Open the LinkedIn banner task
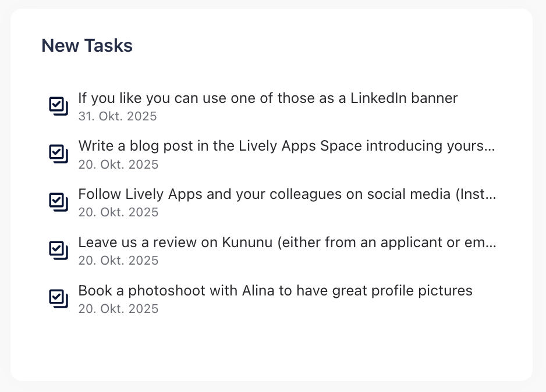 pyautogui.click(x=268, y=98)
